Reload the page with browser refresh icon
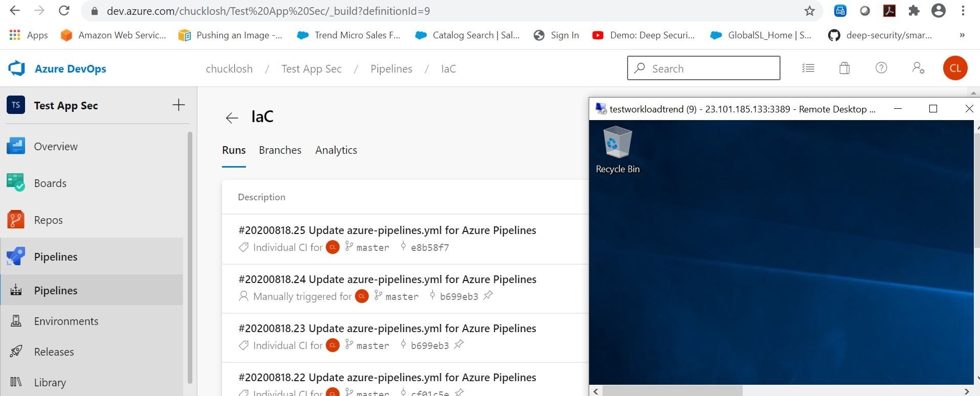The height and width of the screenshot is (396, 980). pyautogui.click(x=64, y=11)
